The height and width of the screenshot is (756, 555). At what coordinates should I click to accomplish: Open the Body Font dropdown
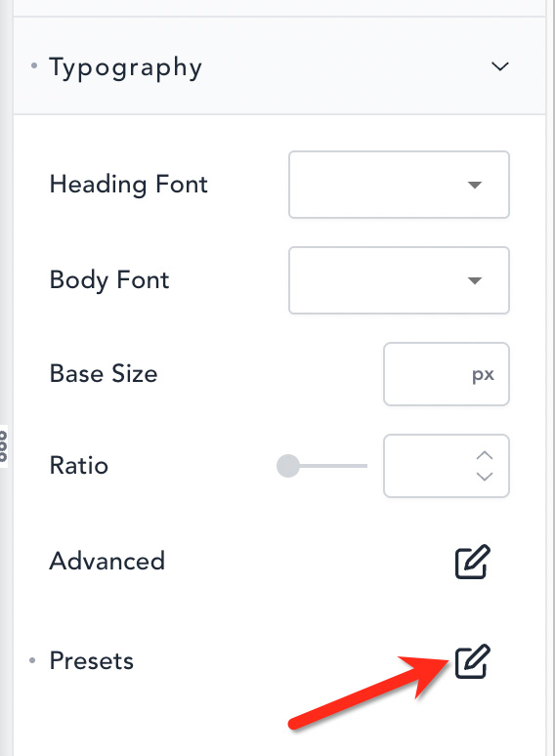coord(399,280)
